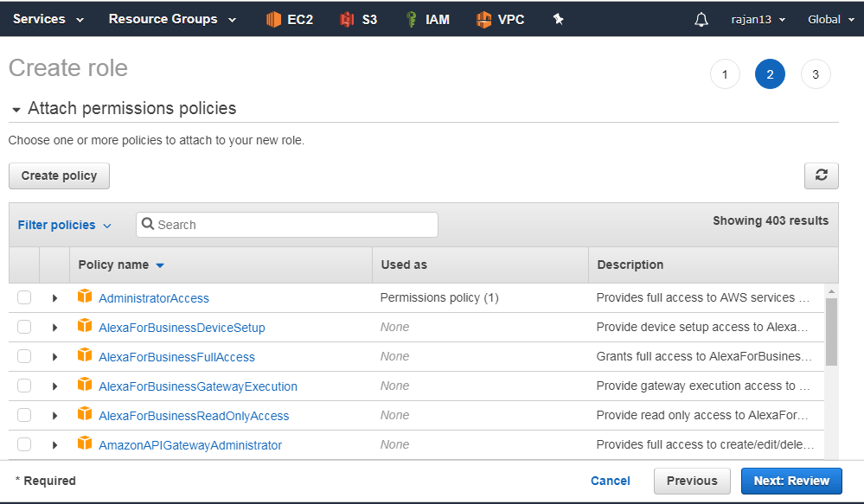Click the AlexaForBusinessFullAccess policy box icon
The width and height of the screenshot is (864, 504).
coord(84,354)
